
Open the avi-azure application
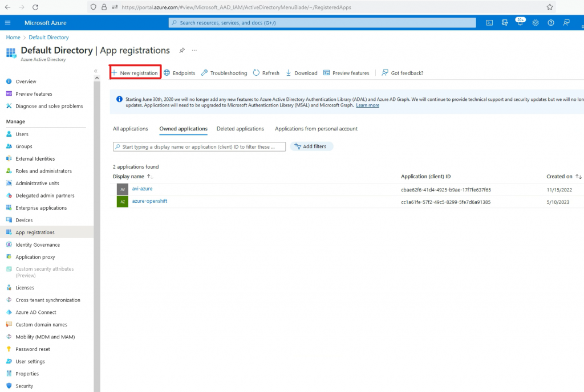click(x=142, y=189)
